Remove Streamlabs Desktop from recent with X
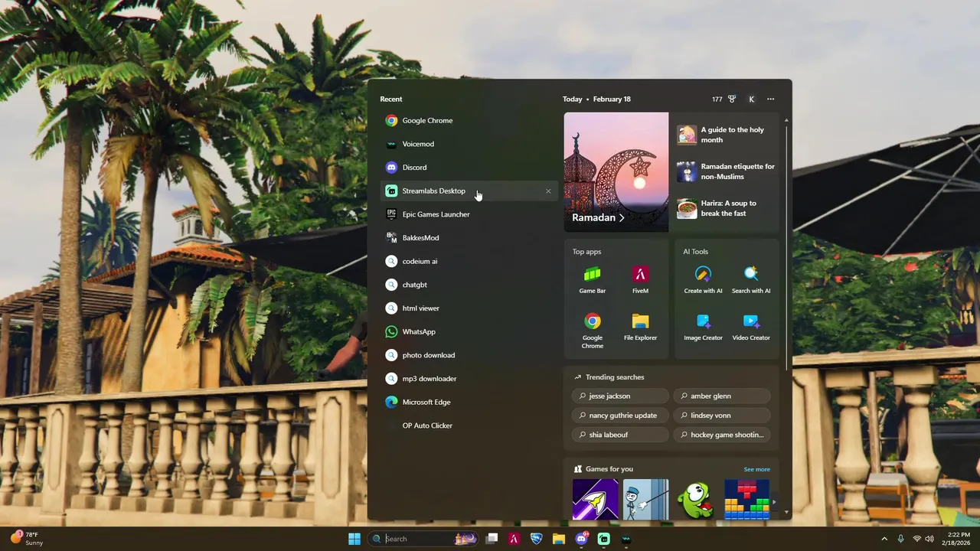This screenshot has width=980, height=551. tap(548, 191)
